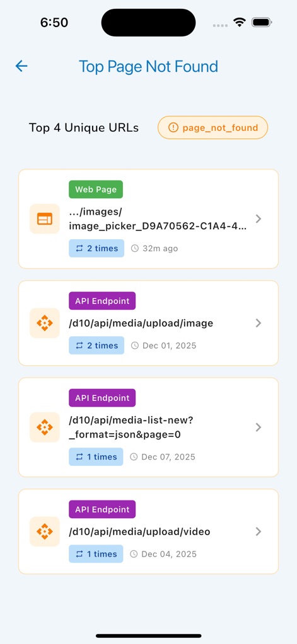Click the clock icon beside '32m ago'
Image resolution: width=297 pixels, height=644 pixels.
[135, 249]
